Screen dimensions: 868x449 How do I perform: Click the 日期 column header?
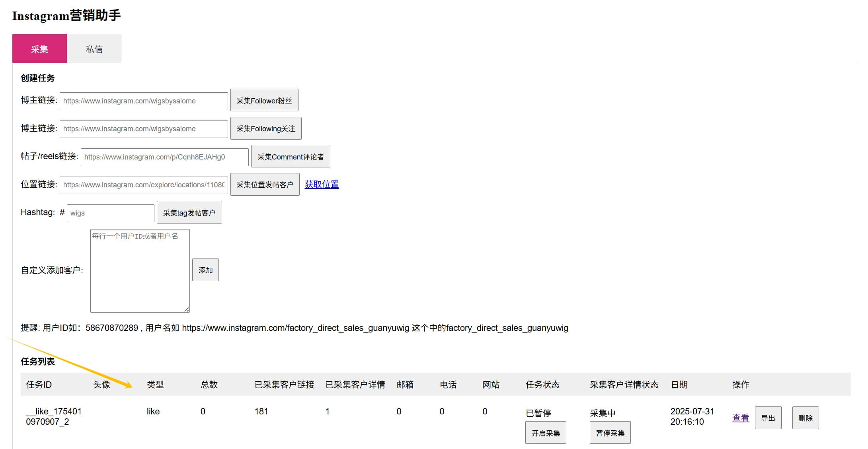tap(679, 385)
